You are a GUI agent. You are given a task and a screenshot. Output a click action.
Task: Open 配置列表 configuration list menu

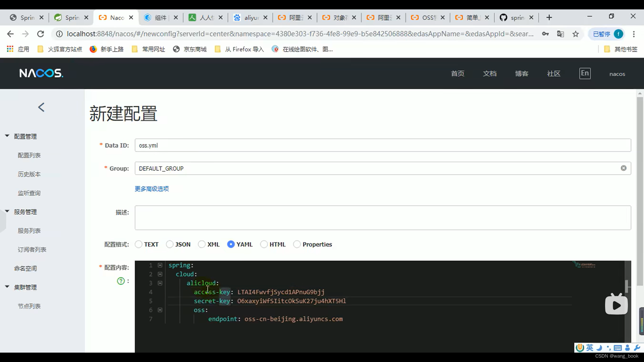coord(29,155)
